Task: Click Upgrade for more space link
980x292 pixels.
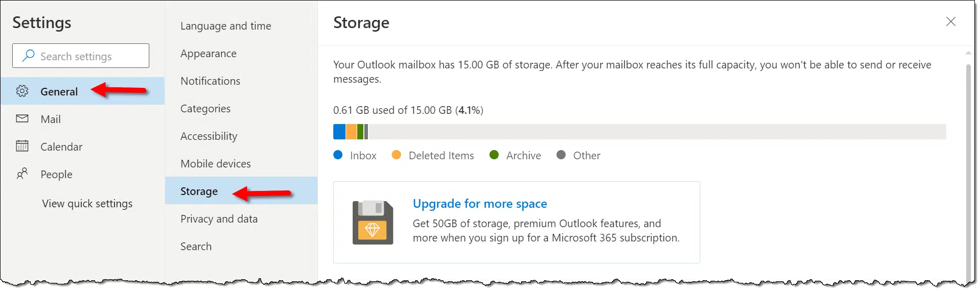Action: (480, 204)
